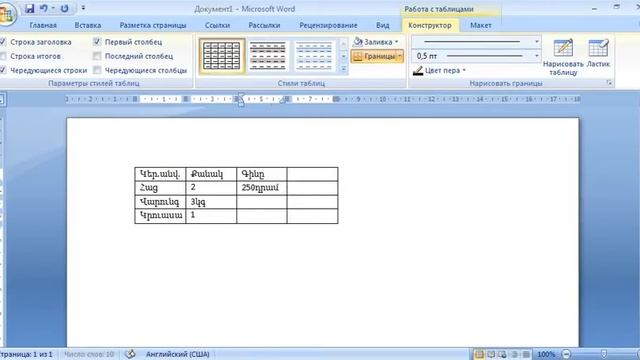Select the third light table style thumbnail
Screen dimensions: 640x360
314,56
